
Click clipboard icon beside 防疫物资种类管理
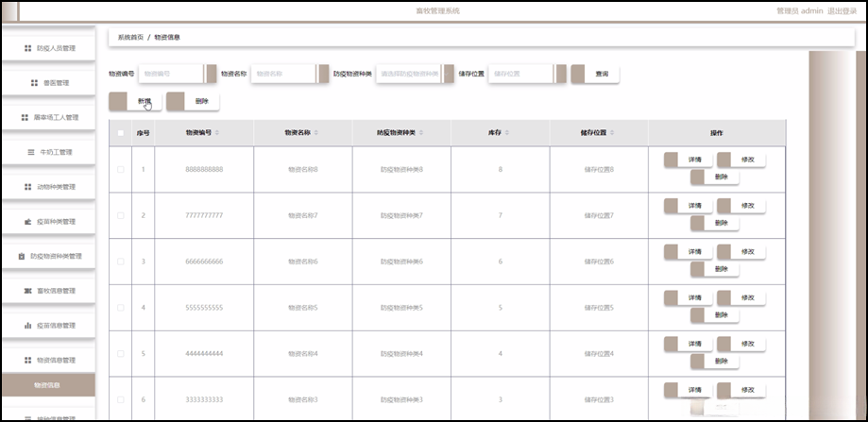pyautogui.click(x=21, y=256)
